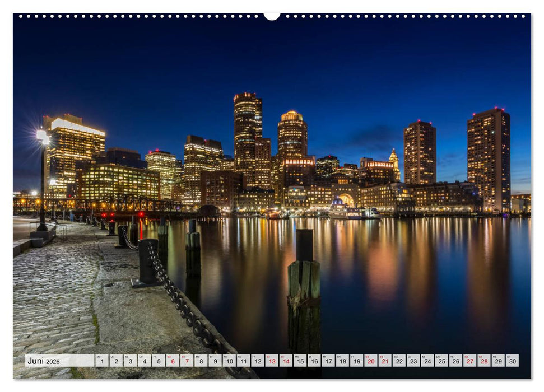Select date 1 in the June strip
The image size is (544, 392).
point(101,362)
